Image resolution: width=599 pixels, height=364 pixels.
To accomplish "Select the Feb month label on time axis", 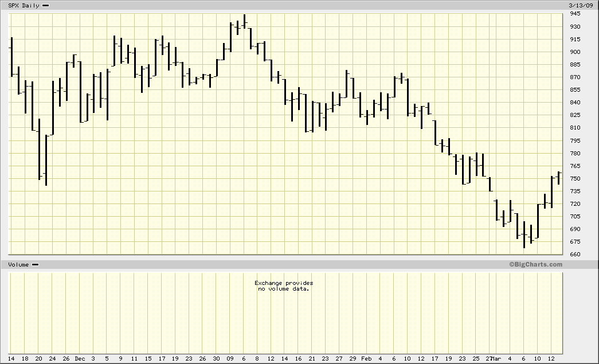I will [x=366, y=359].
